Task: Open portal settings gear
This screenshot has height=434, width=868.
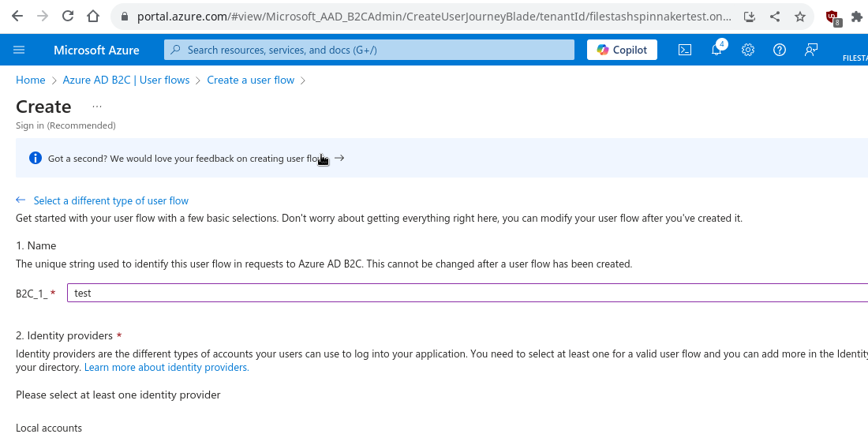Action: click(748, 50)
